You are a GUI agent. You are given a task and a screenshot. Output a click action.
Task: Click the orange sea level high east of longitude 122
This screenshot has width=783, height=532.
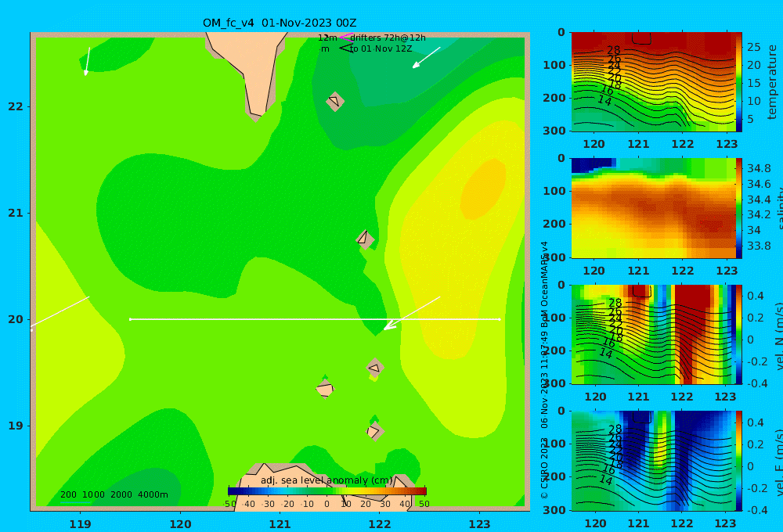(482, 189)
